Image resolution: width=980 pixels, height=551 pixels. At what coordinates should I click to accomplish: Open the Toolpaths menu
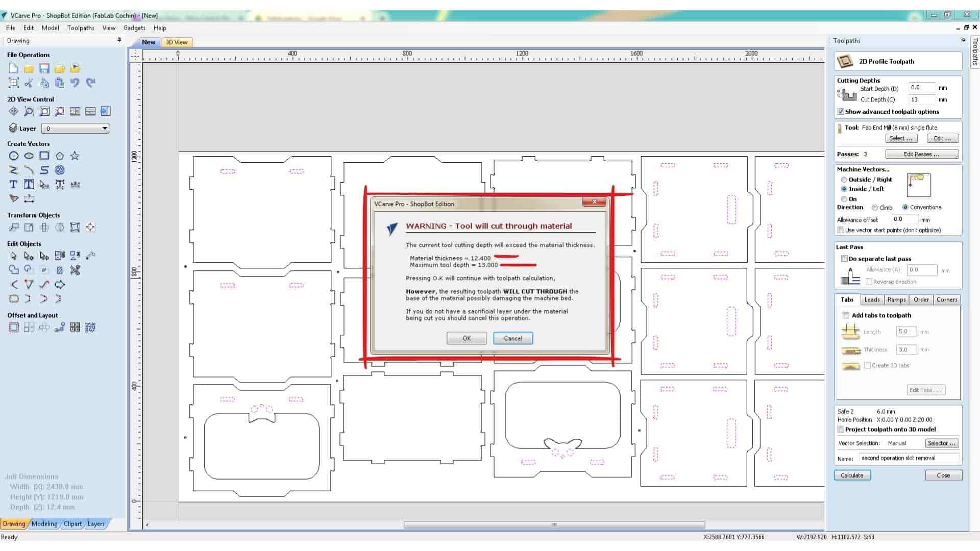81,28
